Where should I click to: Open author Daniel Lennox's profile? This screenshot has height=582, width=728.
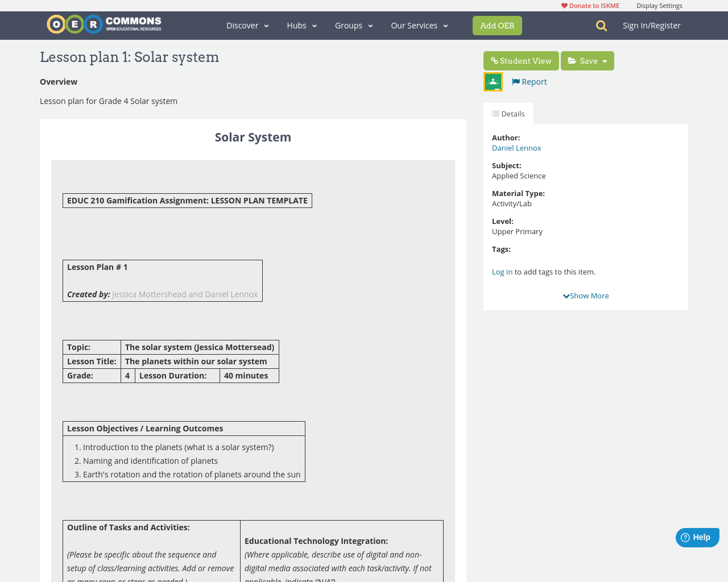pos(516,147)
